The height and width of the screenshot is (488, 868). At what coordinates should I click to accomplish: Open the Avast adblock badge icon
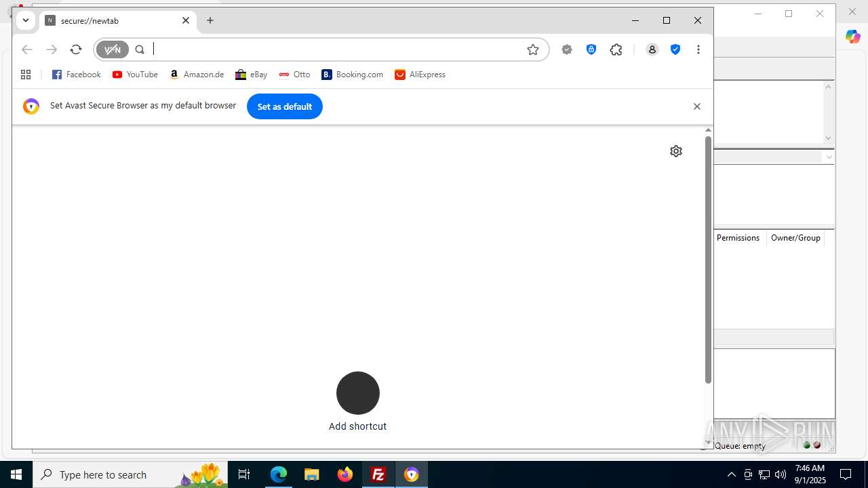click(x=567, y=49)
